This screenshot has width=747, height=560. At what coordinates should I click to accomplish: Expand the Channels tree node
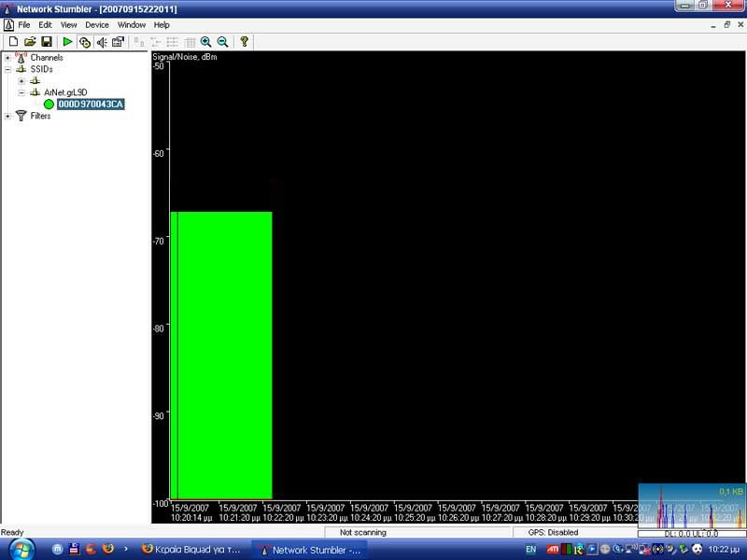7,58
